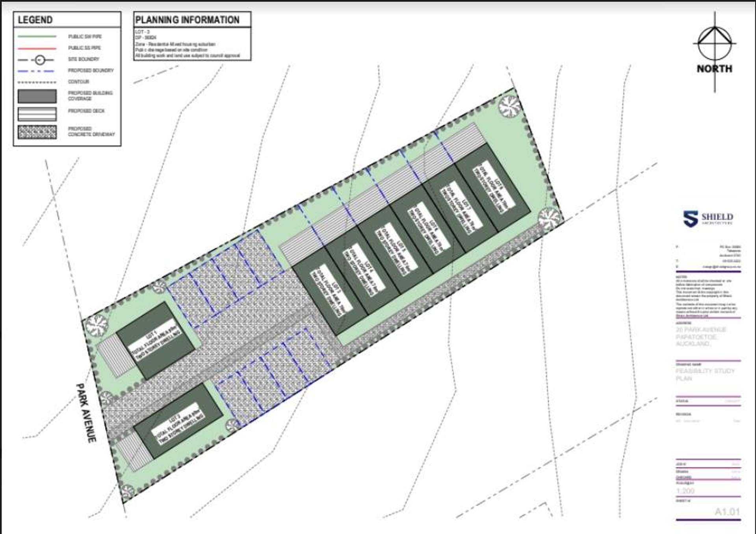
Task: Click the LOT 6 dwelling label
Action: coord(429,228)
